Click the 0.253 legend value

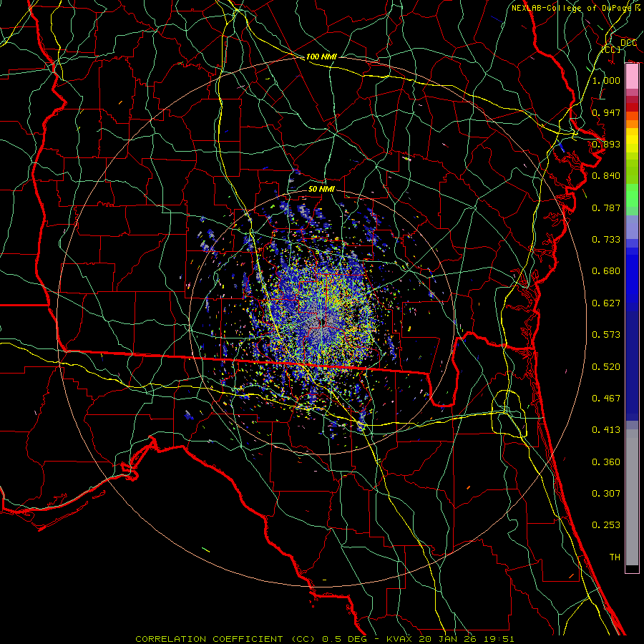pos(606,525)
